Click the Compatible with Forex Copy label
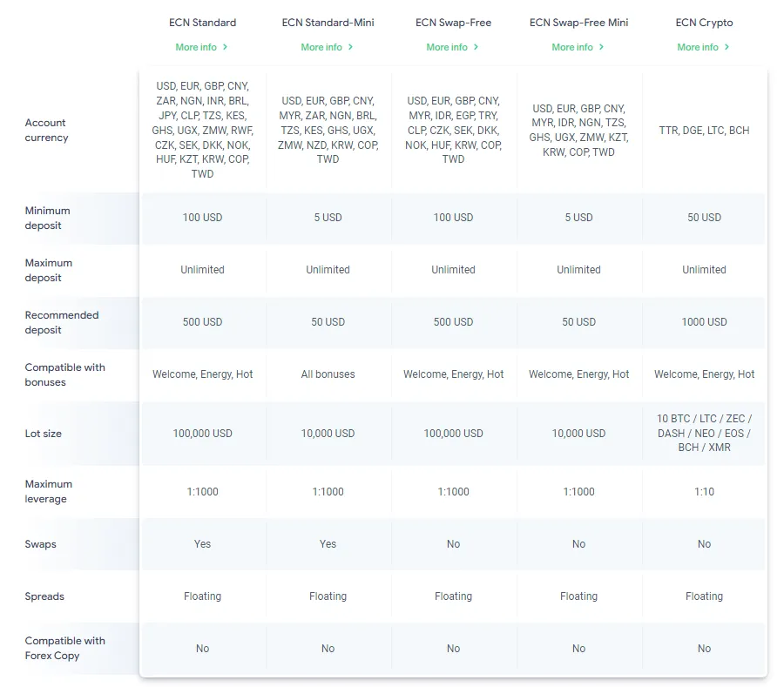Image resolution: width=784 pixels, height=687 pixels. [64, 648]
